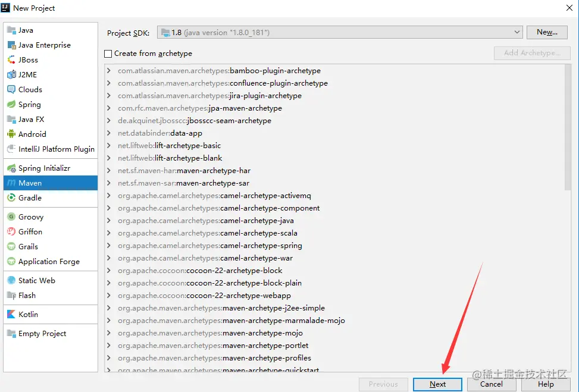Select the Android robot icon
Viewport: 579px width, 392px height.
tap(11, 134)
